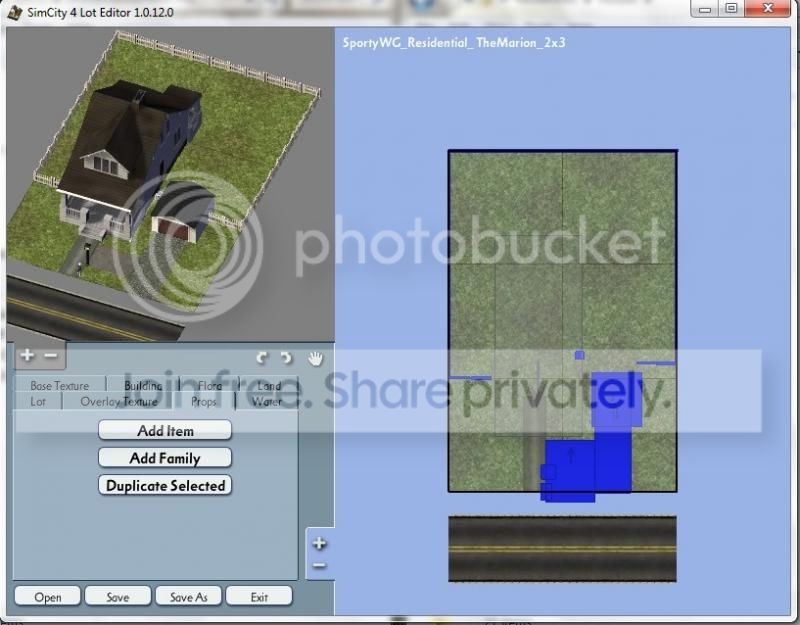Zoom out the lot plan view
The height and width of the screenshot is (625, 800).
point(319,565)
